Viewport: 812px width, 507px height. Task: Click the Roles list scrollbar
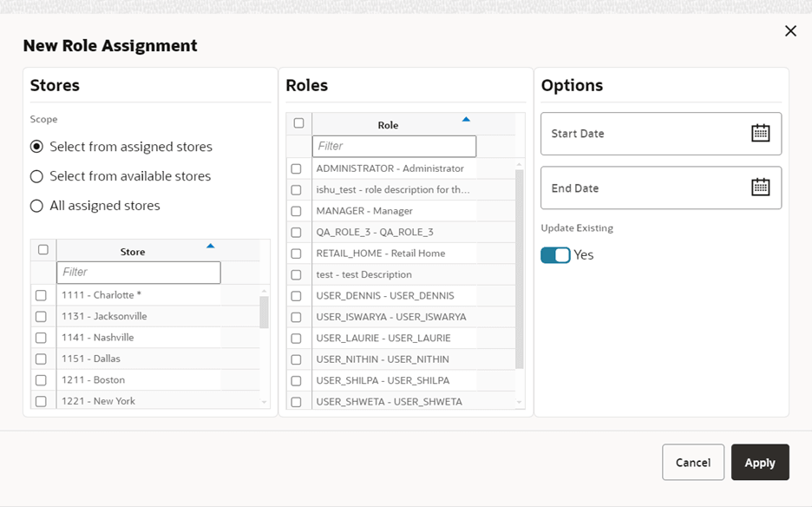pyautogui.click(x=520, y=260)
